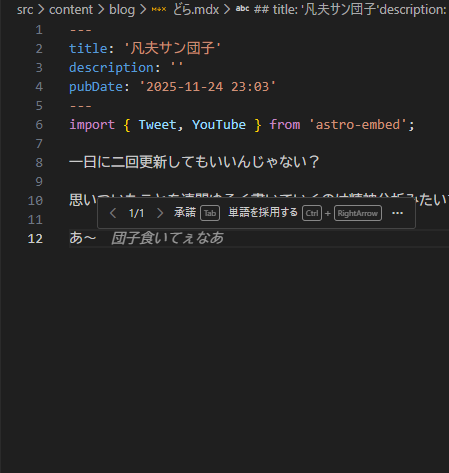Image resolution: width=449 pixels, height=473 pixels.
Task: Accept suggestion with 承諾 button
Action: point(185,213)
